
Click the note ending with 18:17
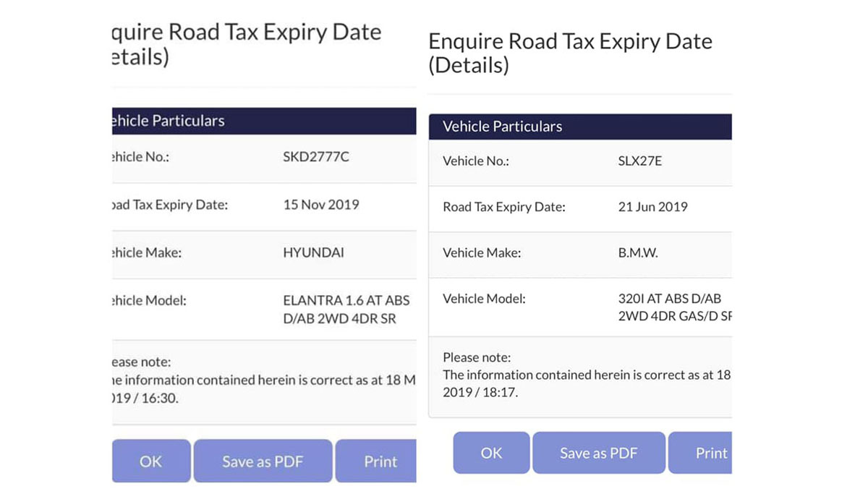(586, 375)
